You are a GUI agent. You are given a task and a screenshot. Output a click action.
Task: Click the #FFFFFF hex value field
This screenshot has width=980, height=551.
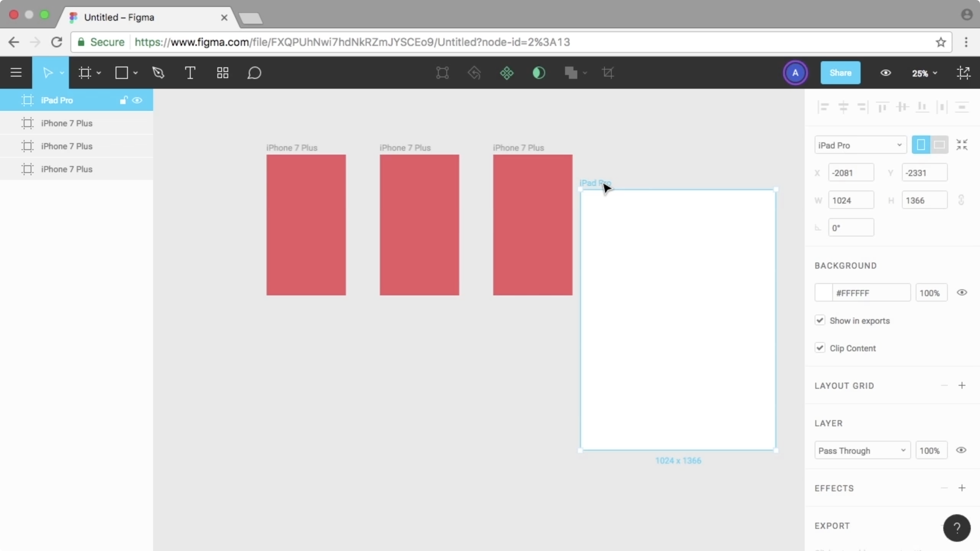click(x=871, y=293)
